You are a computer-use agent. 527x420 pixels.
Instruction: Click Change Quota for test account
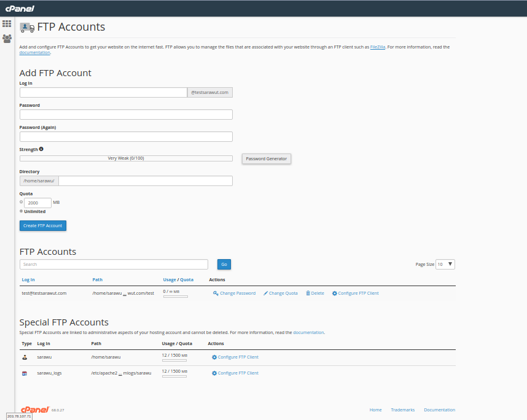coord(281,294)
